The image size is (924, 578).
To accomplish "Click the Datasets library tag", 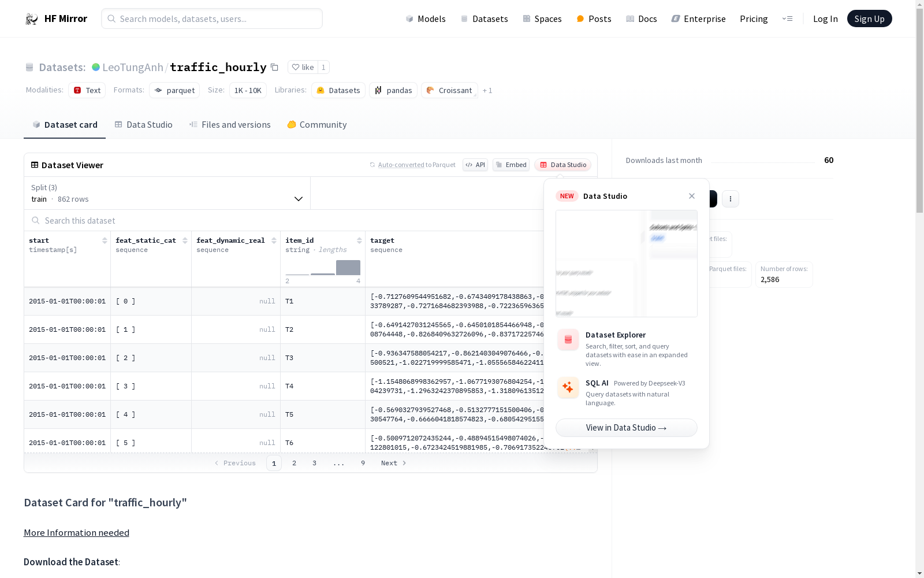I will click(338, 90).
